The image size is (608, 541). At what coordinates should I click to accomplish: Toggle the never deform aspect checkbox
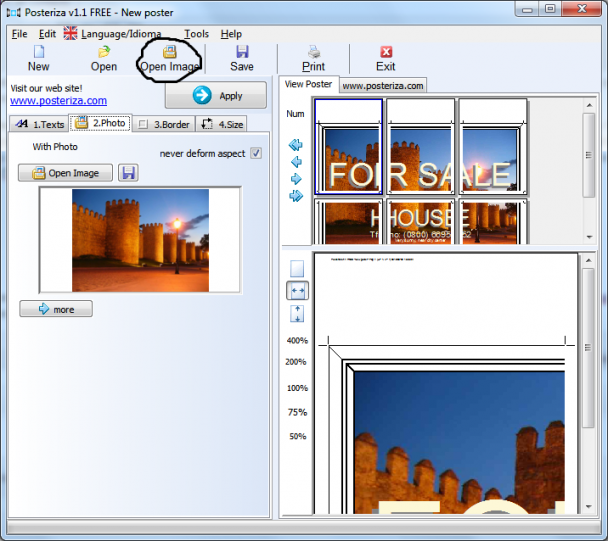pyautogui.click(x=256, y=153)
